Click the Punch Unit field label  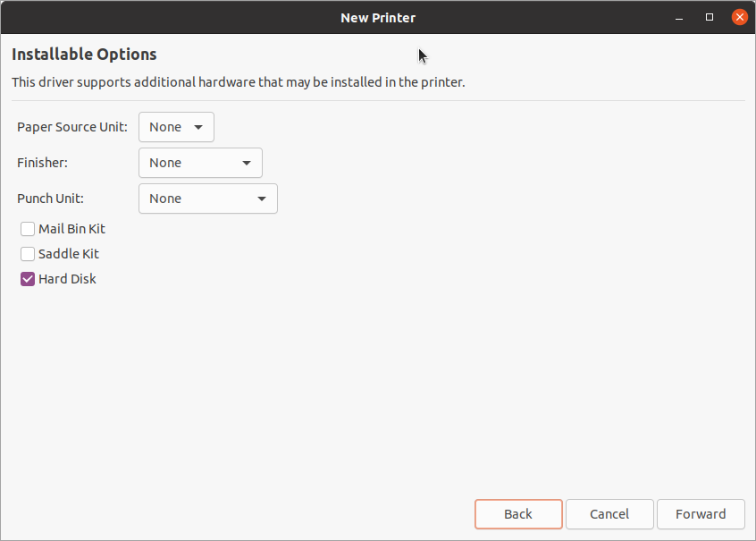tap(50, 199)
